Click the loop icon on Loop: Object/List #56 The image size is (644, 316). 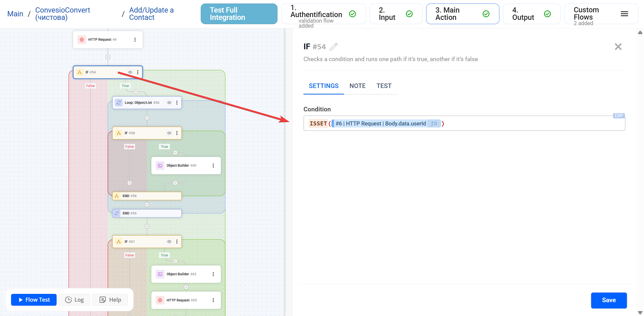pos(119,103)
